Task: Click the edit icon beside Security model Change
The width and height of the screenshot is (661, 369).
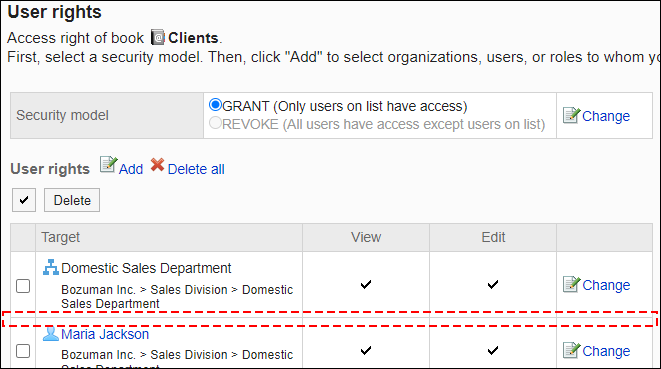Action: [x=571, y=115]
